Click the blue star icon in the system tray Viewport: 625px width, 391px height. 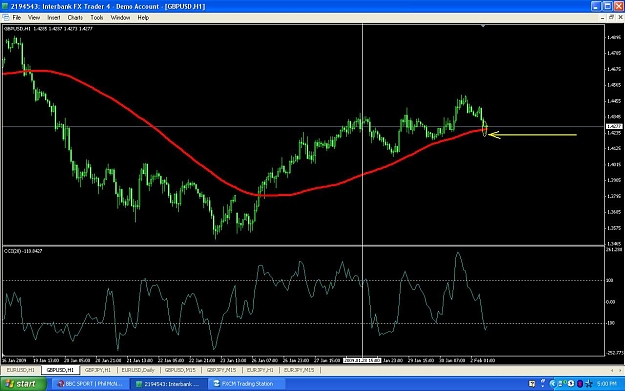[589, 384]
